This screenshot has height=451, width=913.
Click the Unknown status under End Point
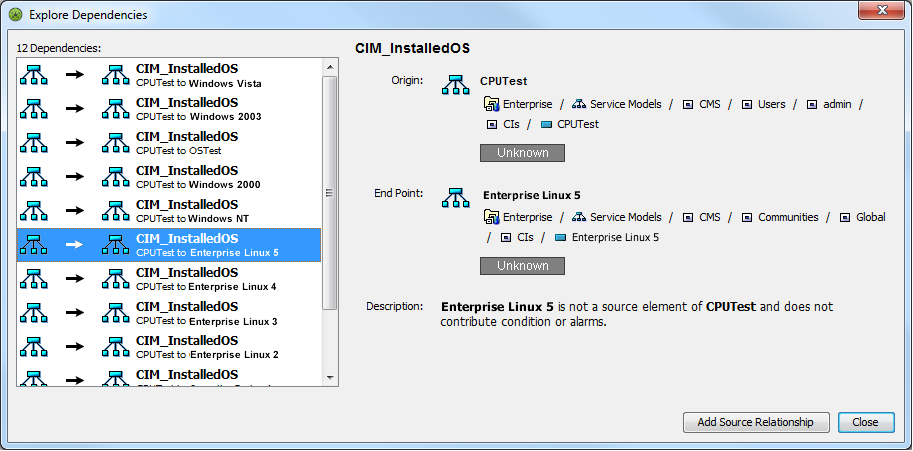pyautogui.click(x=522, y=265)
